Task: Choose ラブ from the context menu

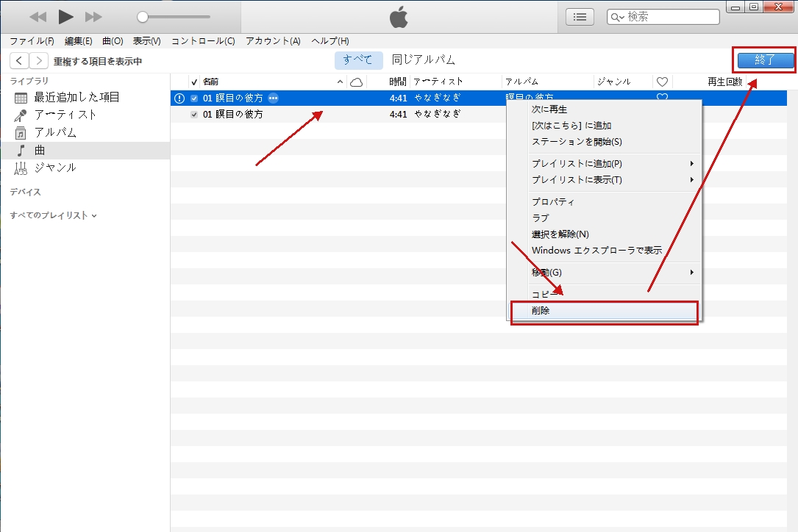Action: point(541,218)
